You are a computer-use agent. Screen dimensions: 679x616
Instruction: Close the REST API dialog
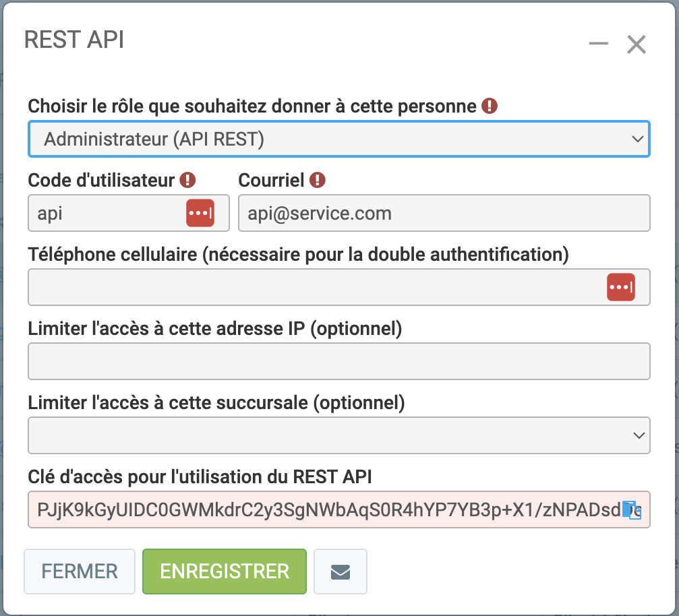pyautogui.click(x=637, y=44)
